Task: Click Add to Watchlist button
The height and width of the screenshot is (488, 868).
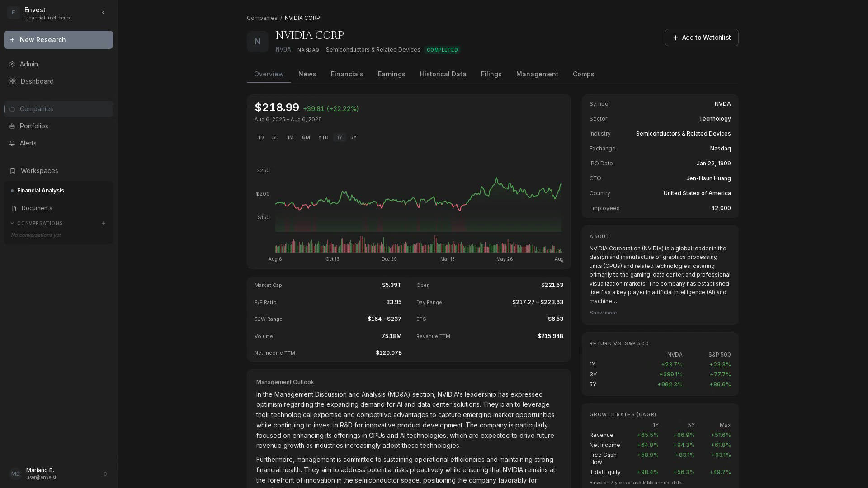Action: coord(702,38)
